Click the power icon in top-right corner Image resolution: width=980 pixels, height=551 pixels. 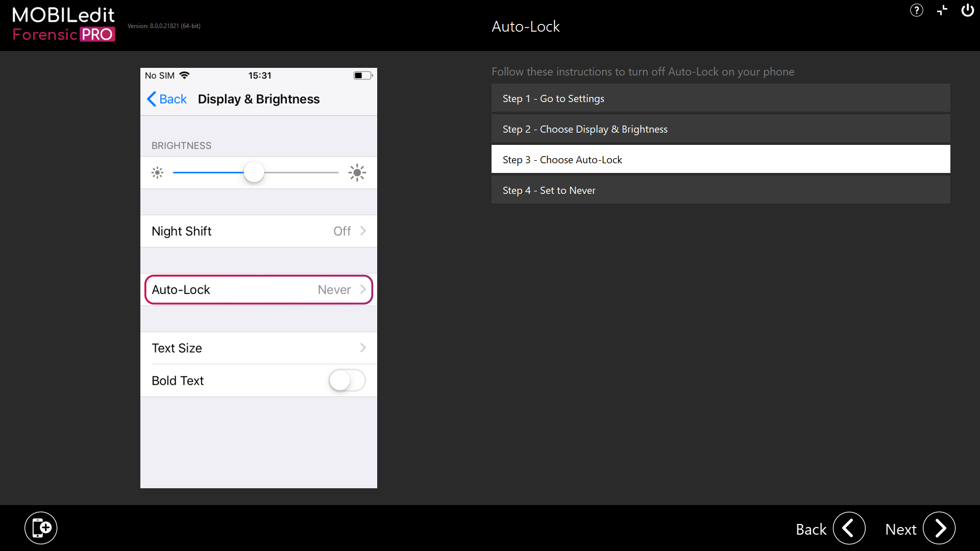tap(967, 10)
